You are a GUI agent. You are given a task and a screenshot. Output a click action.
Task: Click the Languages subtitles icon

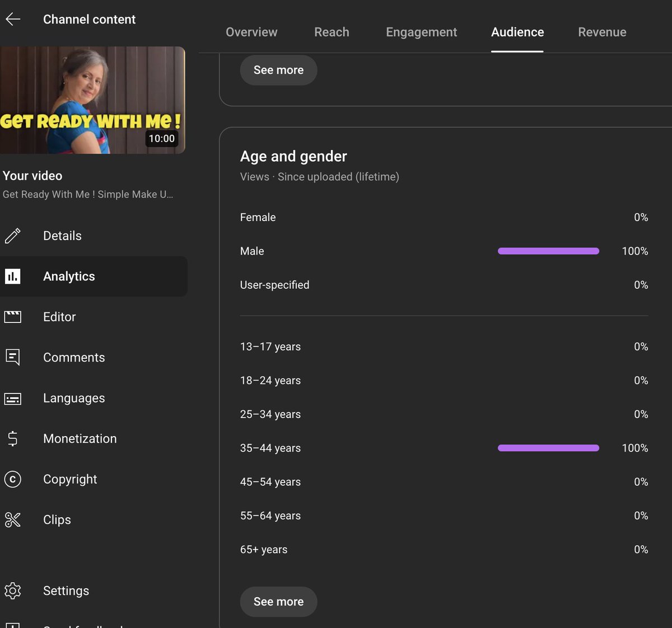(x=12, y=398)
